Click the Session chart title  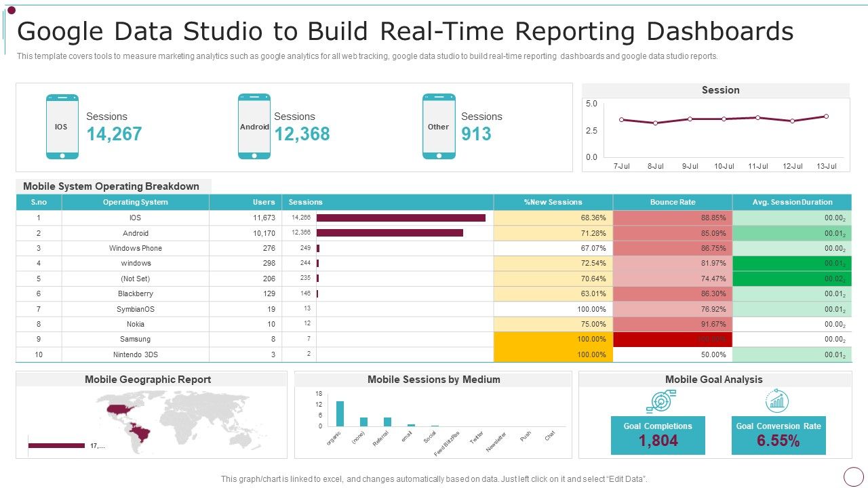coord(721,90)
